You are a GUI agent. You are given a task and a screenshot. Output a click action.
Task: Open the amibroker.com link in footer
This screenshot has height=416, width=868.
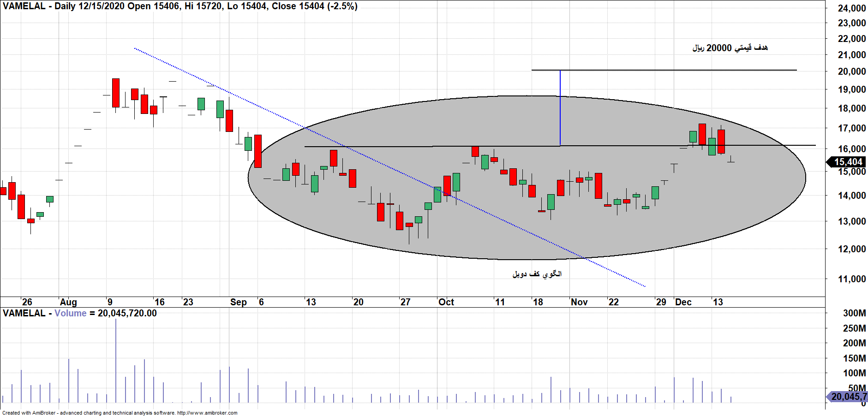pos(207,413)
